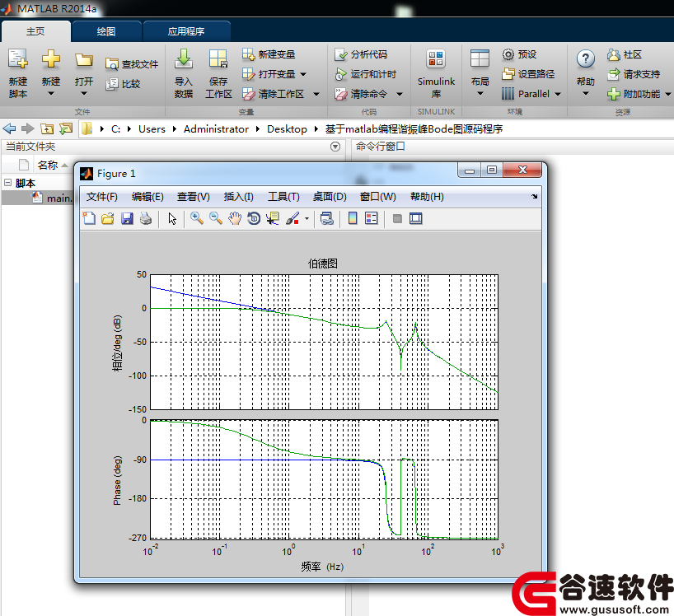Open the Current Folder panel actions button
The width and height of the screenshot is (674, 616).
[335, 147]
